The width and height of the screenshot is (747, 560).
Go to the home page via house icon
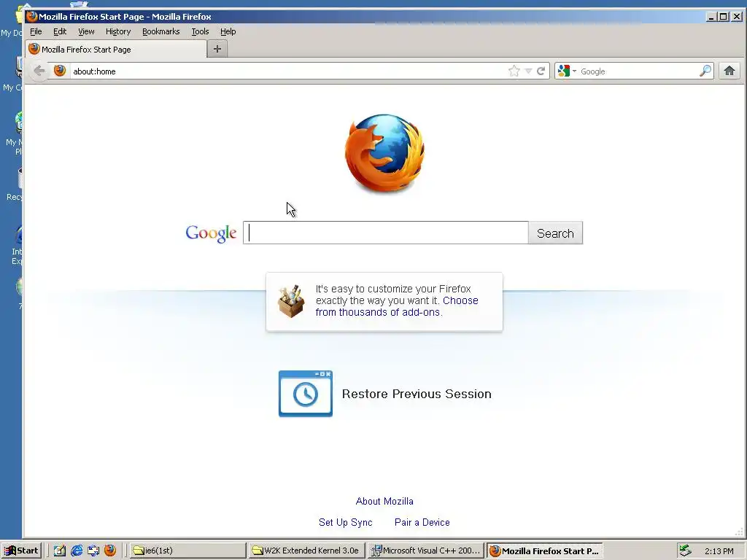pos(729,71)
